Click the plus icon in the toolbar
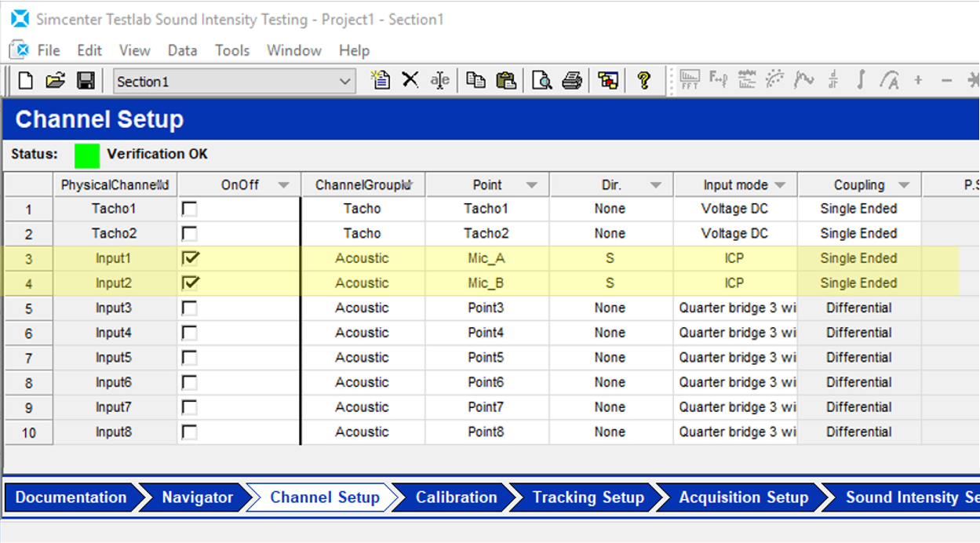980x543 pixels. (918, 80)
